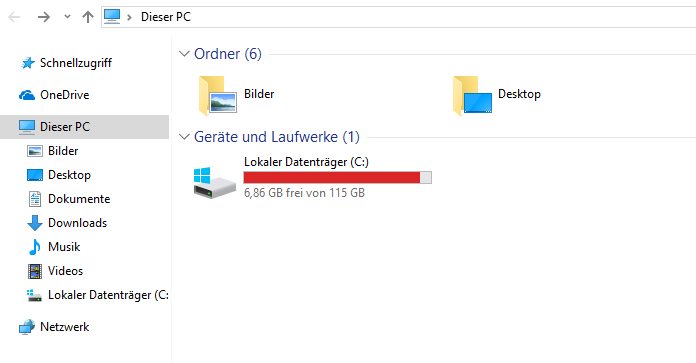Image resolution: width=696 pixels, height=363 pixels.
Task: Select the Lokaler Datenträger (C:) drive icon
Action: click(215, 182)
